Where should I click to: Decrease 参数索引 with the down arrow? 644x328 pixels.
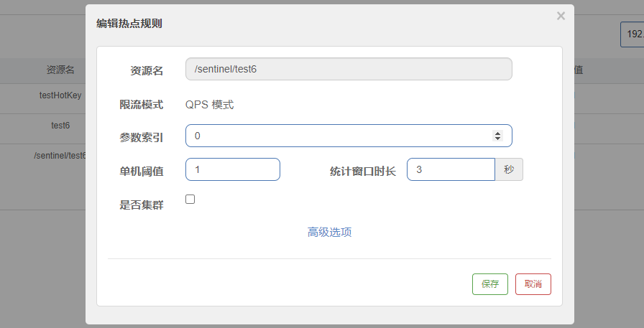click(497, 139)
